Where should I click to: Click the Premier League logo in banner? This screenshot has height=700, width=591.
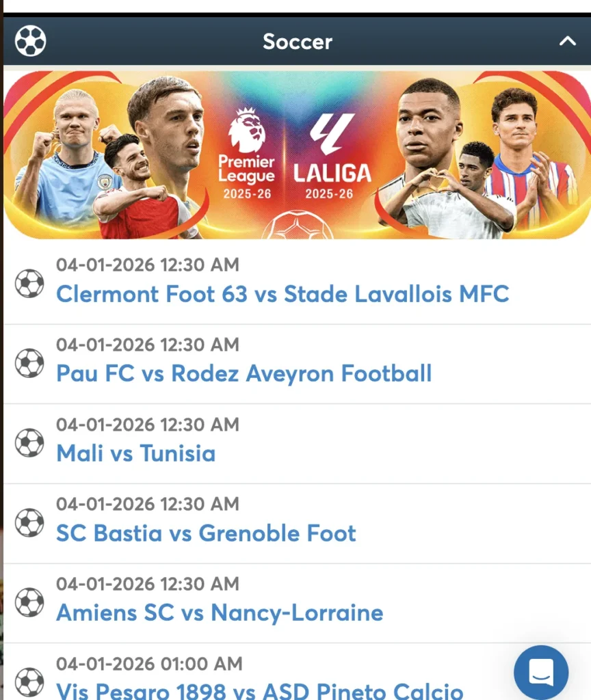(246, 154)
